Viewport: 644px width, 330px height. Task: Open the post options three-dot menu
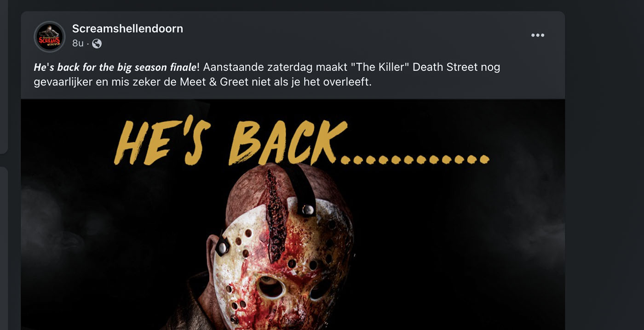pyautogui.click(x=537, y=35)
